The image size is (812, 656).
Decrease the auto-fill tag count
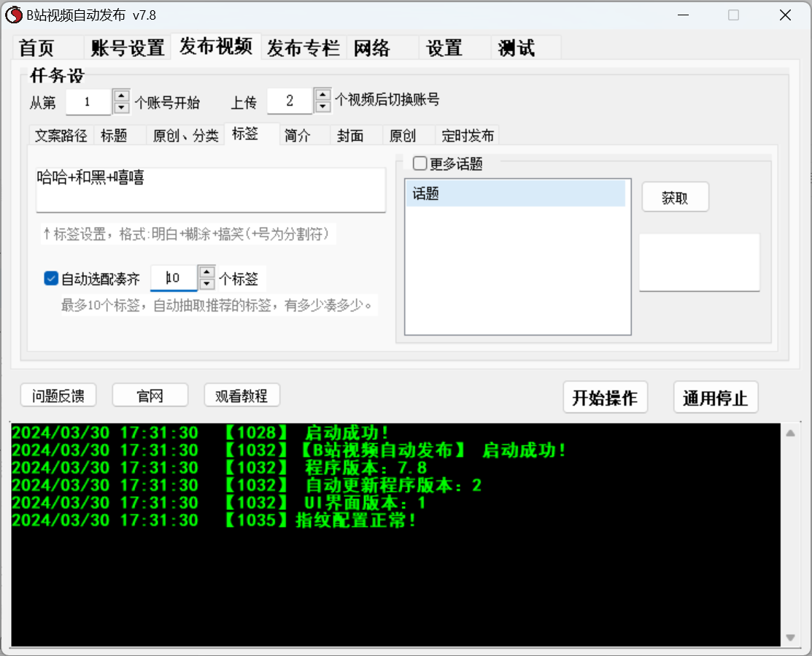tap(206, 284)
